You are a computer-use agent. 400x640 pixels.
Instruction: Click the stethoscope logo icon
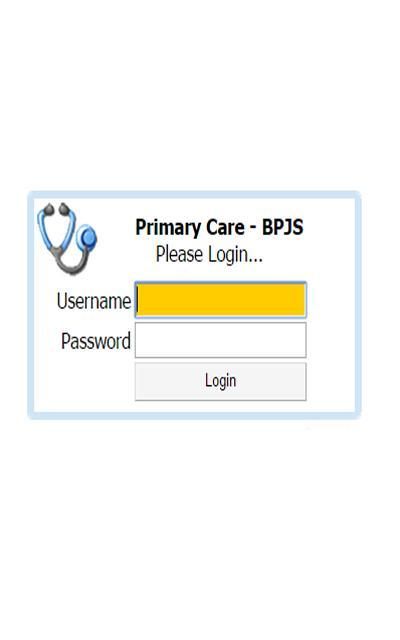click(x=67, y=238)
